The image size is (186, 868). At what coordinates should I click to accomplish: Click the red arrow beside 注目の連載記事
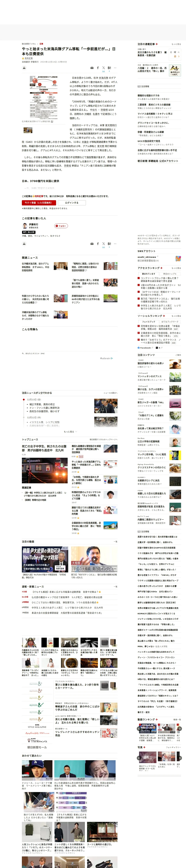157,44
